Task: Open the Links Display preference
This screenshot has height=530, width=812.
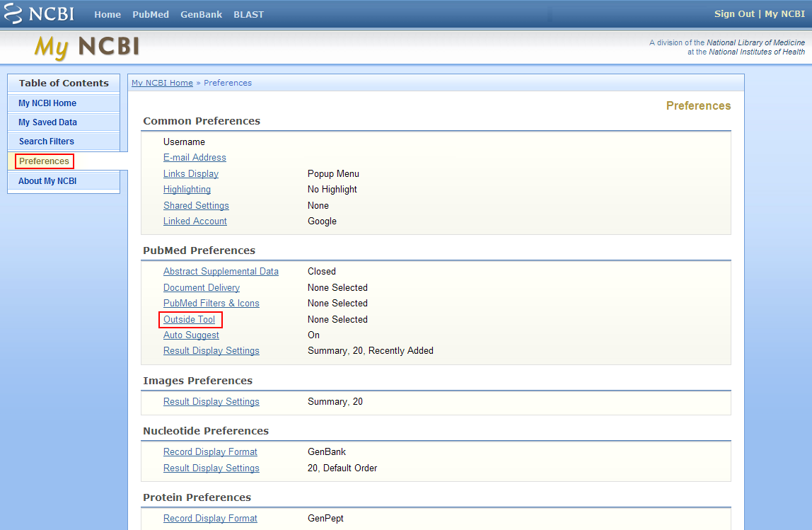Action: coord(191,173)
